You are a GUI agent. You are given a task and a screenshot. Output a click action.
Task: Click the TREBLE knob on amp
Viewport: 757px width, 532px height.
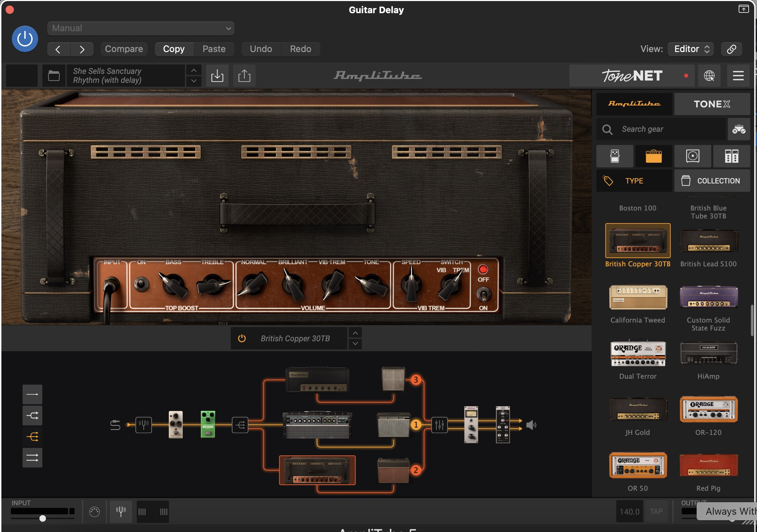[213, 285]
